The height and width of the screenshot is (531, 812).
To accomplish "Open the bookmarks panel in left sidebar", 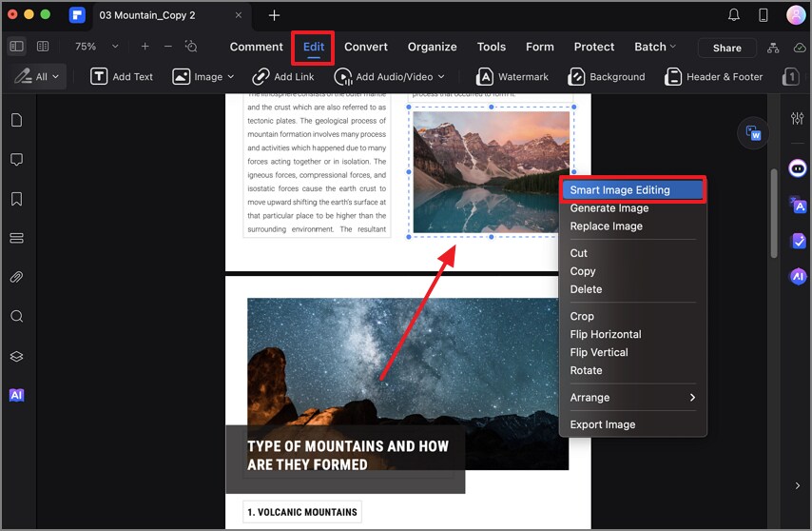I will pyautogui.click(x=16, y=199).
